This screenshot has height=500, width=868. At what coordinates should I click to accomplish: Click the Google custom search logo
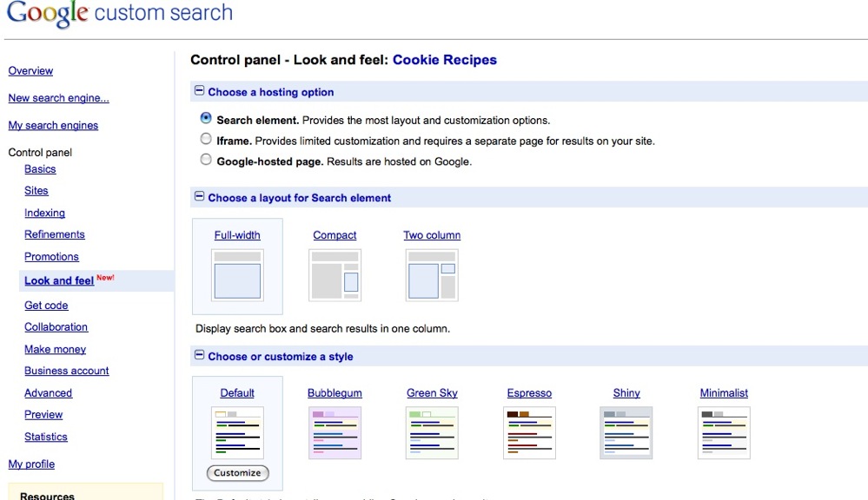click(120, 13)
